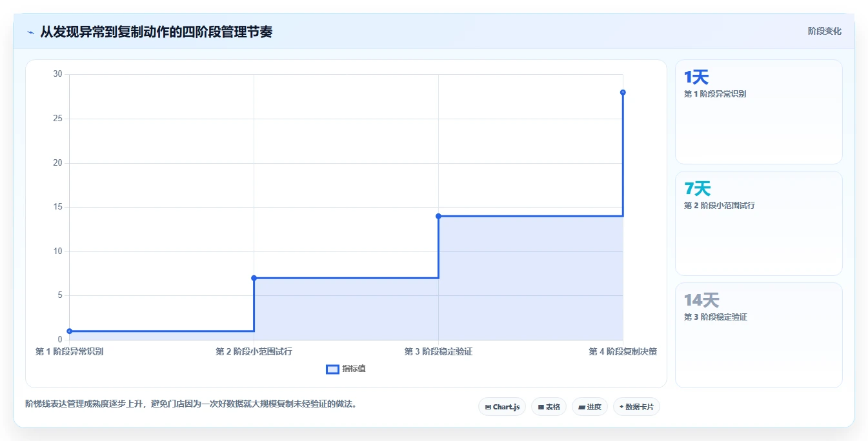868x441 pixels.
Task: Open the 7天 stage card
Action: 759,223
